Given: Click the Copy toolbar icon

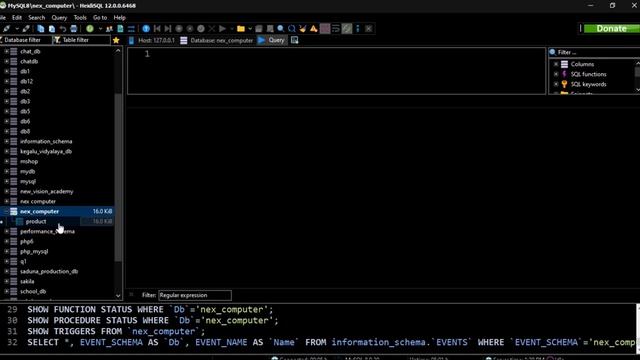Looking at the screenshot, I should (41, 29).
